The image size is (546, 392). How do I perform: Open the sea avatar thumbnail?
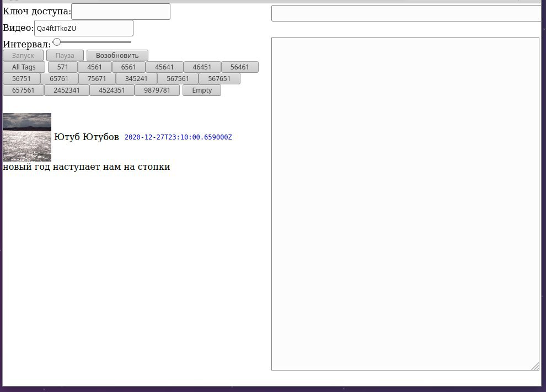pos(27,137)
